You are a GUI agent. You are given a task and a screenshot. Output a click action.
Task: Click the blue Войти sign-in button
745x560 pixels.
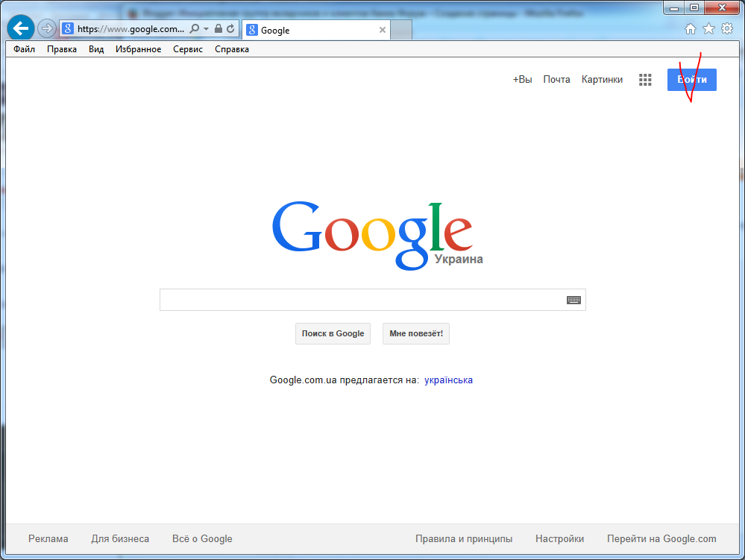click(x=692, y=79)
